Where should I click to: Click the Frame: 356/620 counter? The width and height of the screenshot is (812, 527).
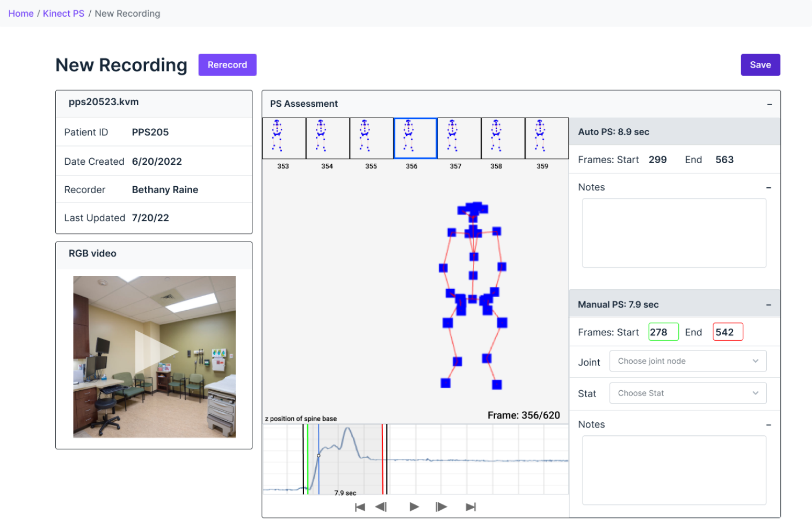pos(524,415)
